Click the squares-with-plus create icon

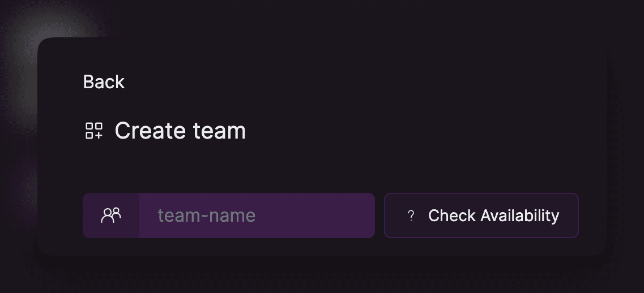[94, 131]
